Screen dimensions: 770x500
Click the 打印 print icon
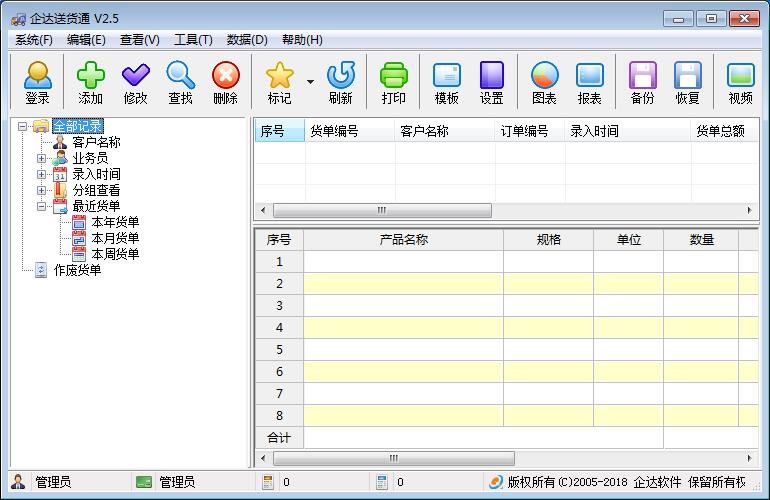(x=394, y=81)
